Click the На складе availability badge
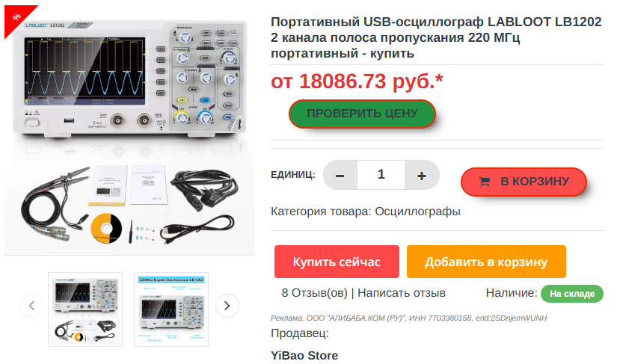Image resolution: width=617 pixels, height=364 pixels. click(x=571, y=294)
